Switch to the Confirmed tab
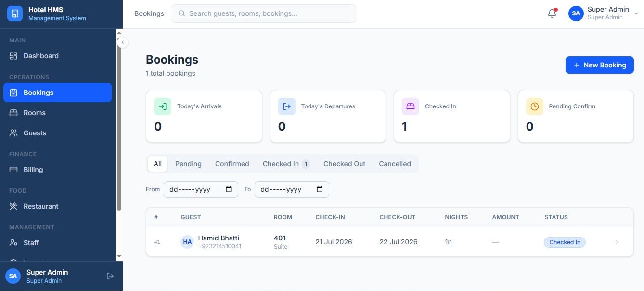 click(x=232, y=164)
